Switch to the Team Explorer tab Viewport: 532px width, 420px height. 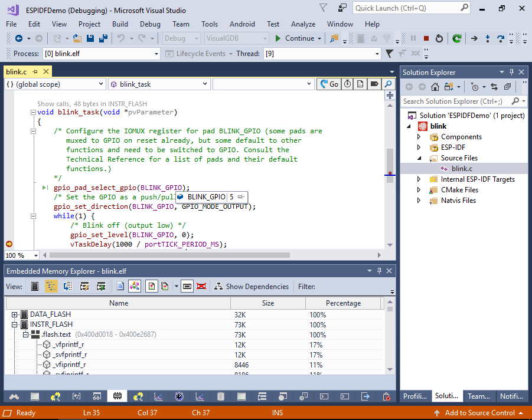pyautogui.click(x=479, y=396)
